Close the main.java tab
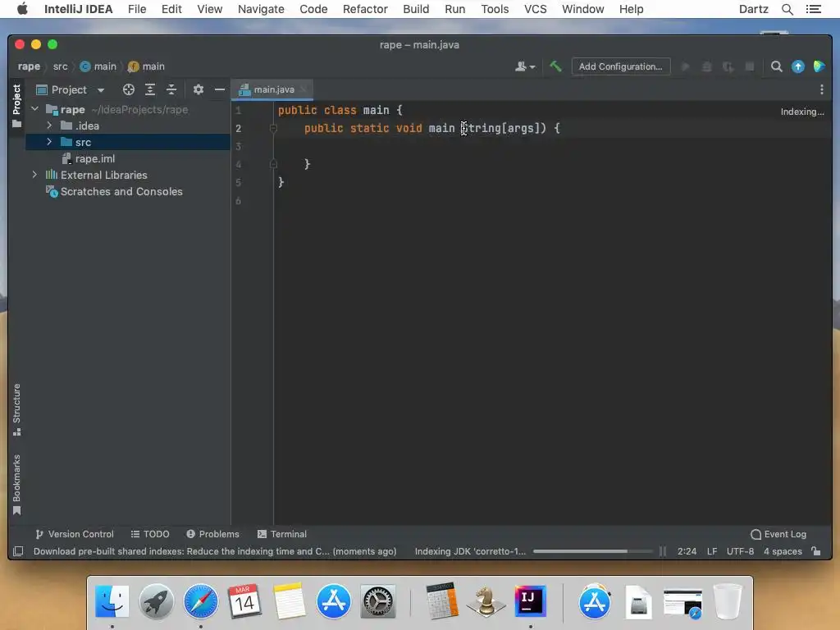 [304, 89]
